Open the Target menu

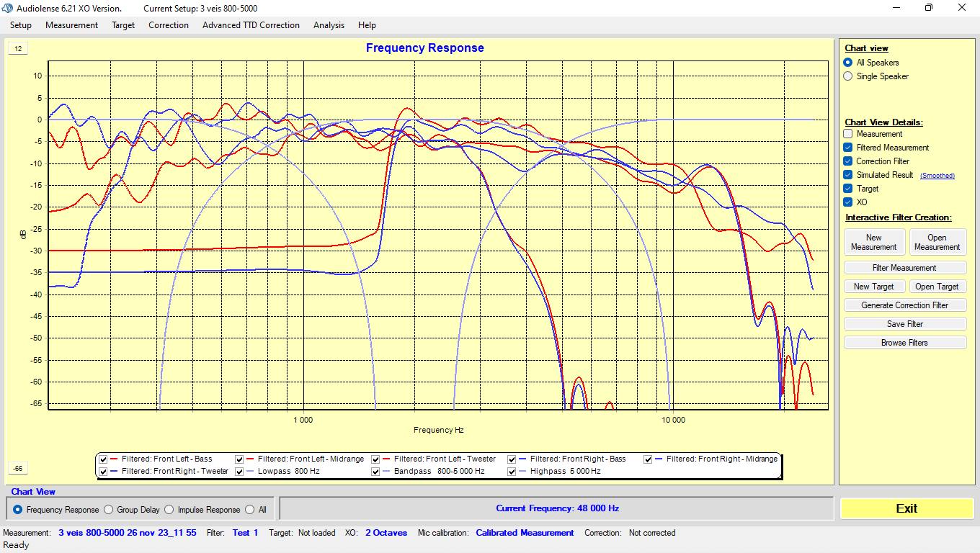(x=123, y=25)
